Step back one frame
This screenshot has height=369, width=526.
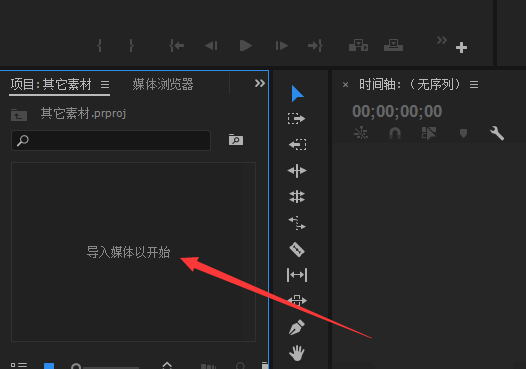point(211,45)
